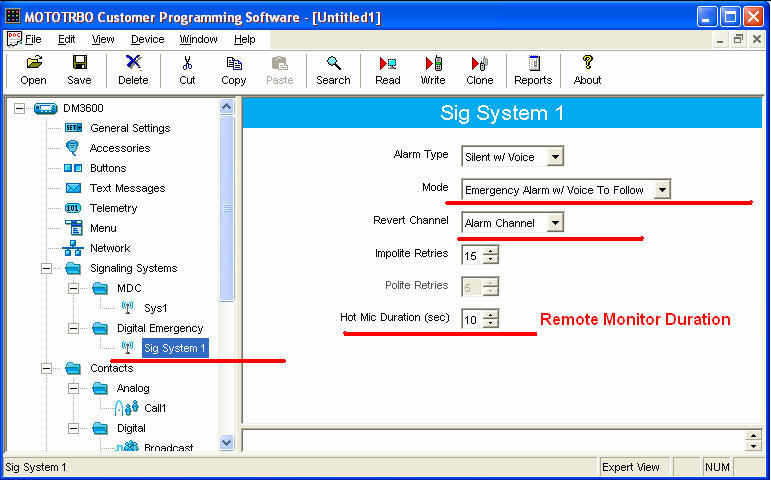Click the Expert View status bar entry

[630, 467]
